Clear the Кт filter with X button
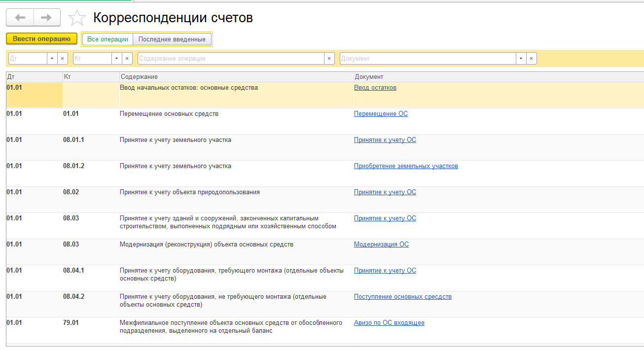 tap(127, 59)
